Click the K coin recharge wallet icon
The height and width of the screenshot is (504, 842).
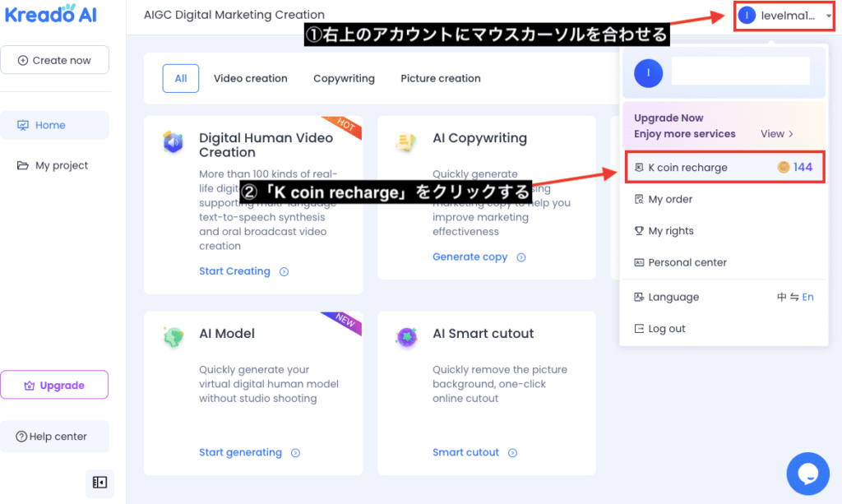coord(639,168)
